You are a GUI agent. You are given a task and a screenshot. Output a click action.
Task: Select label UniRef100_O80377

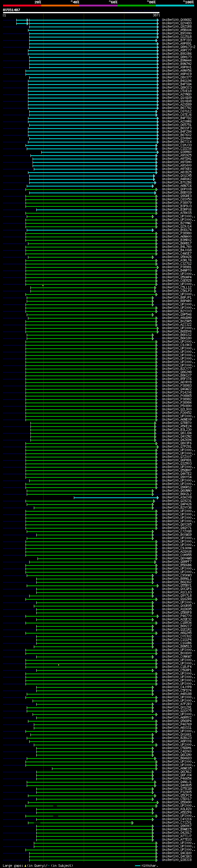[x=176, y=78]
